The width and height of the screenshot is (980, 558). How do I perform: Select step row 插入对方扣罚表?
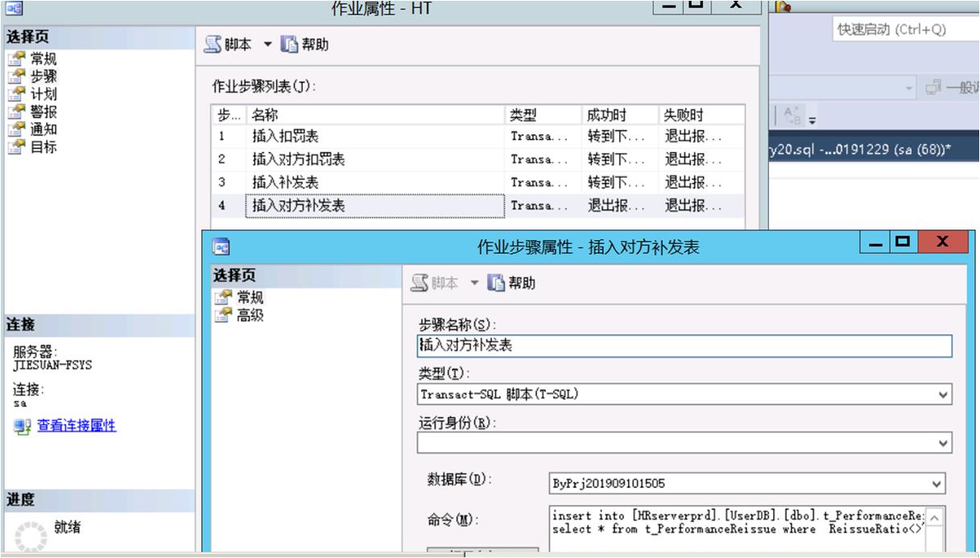click(x=298, y=159)
